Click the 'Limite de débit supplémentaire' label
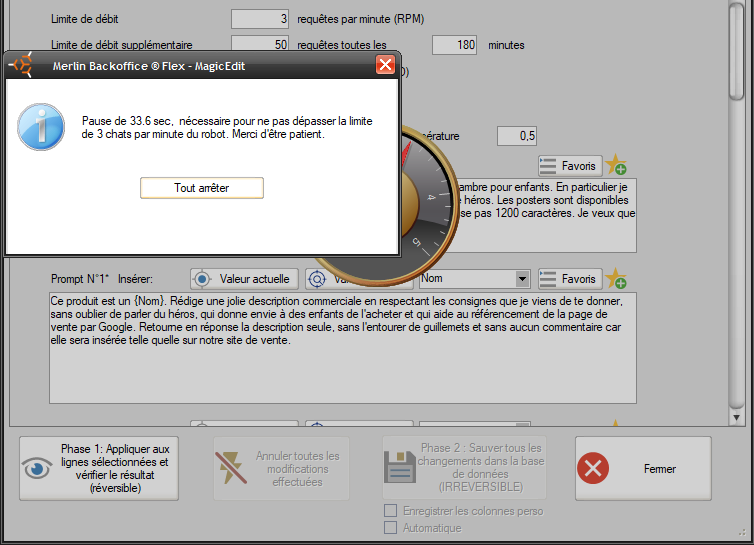The image size is (754, 545). [122, 45]
